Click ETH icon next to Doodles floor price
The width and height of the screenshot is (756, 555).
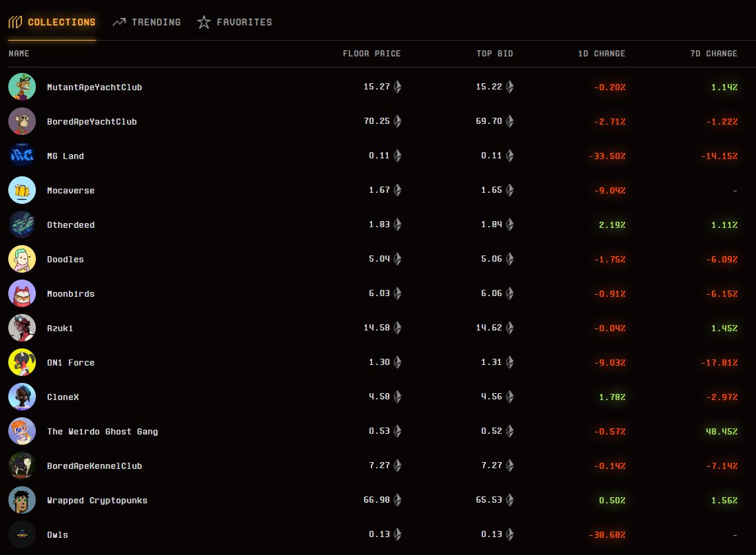click(x=397, y=259)
